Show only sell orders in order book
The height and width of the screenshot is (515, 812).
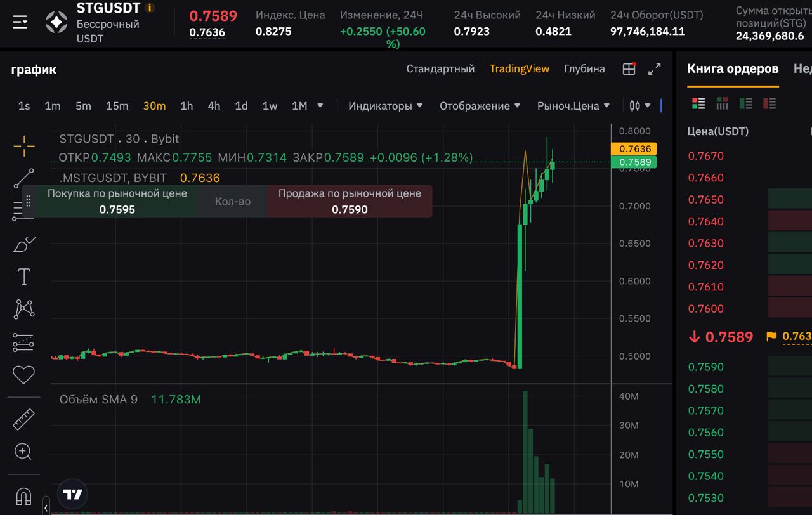[x=769, y=103]
